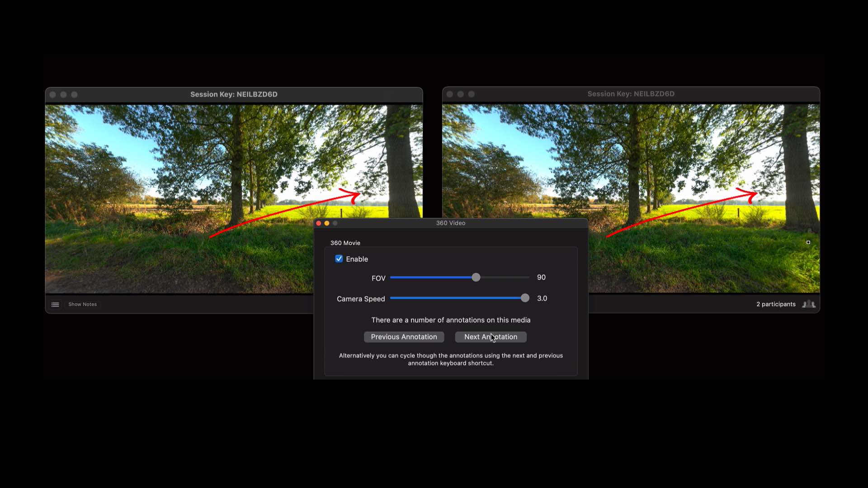Click the 360 Video window title

click(451, 223)
